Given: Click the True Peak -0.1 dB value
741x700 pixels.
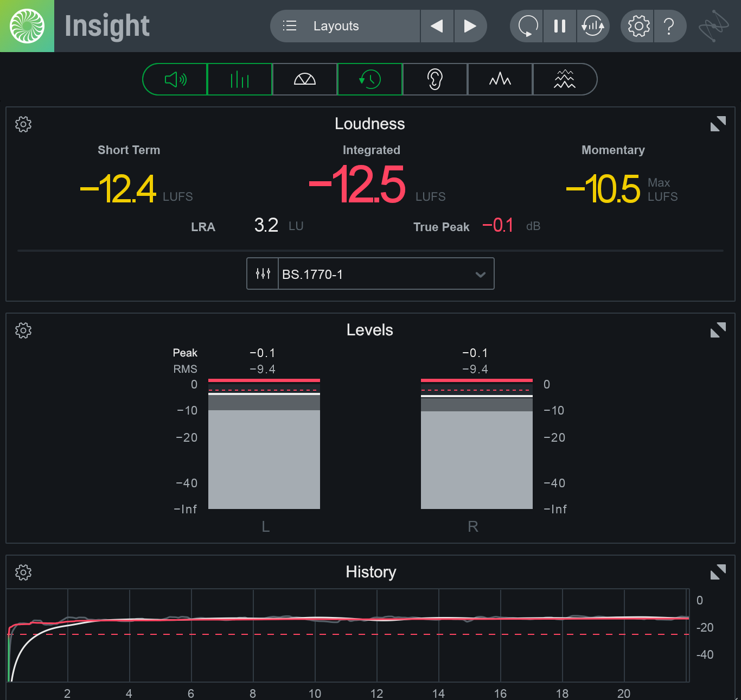Looking at the screenshot, I should pyautogui.click(x=498, y=225).
